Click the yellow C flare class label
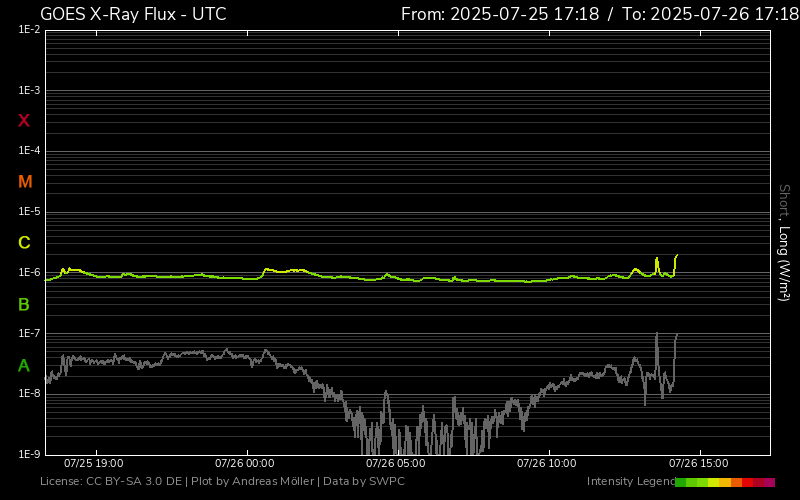 click(24, 243)
